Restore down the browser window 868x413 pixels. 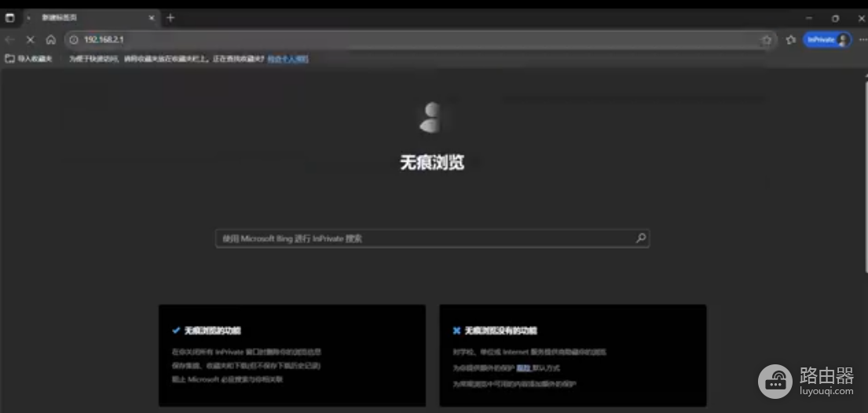[835, 18]
